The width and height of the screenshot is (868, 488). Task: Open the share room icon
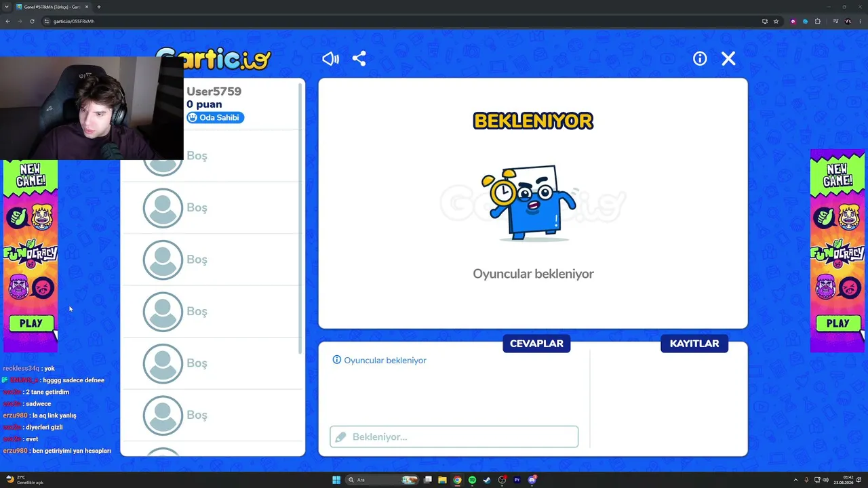coord(359,59)
